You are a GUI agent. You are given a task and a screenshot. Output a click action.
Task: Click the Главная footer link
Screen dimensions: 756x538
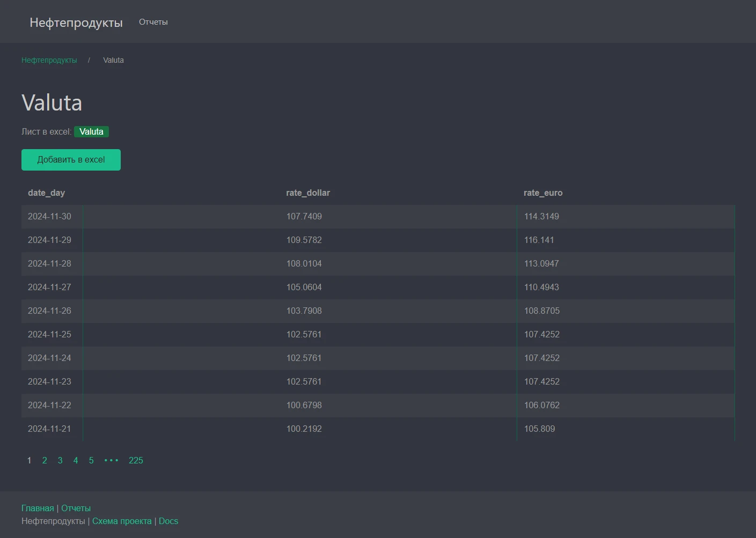coord(38,508)
